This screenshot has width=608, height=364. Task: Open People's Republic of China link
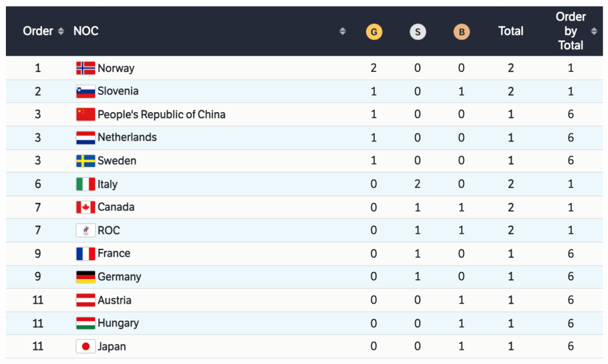pos(161,115)
